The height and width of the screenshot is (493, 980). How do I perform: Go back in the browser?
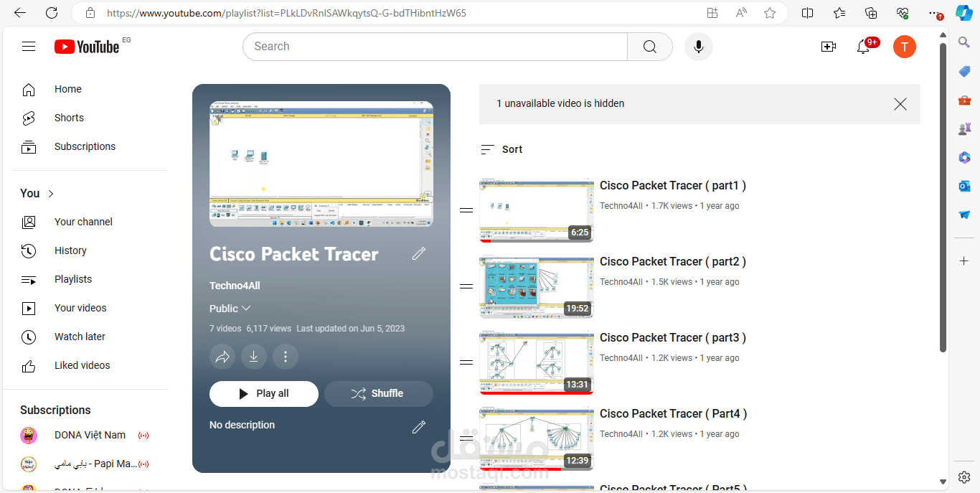[x=20, y=13]
